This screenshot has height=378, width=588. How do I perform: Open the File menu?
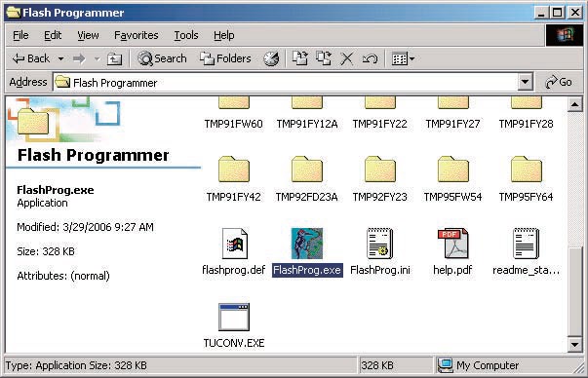(x=20, y=35)
